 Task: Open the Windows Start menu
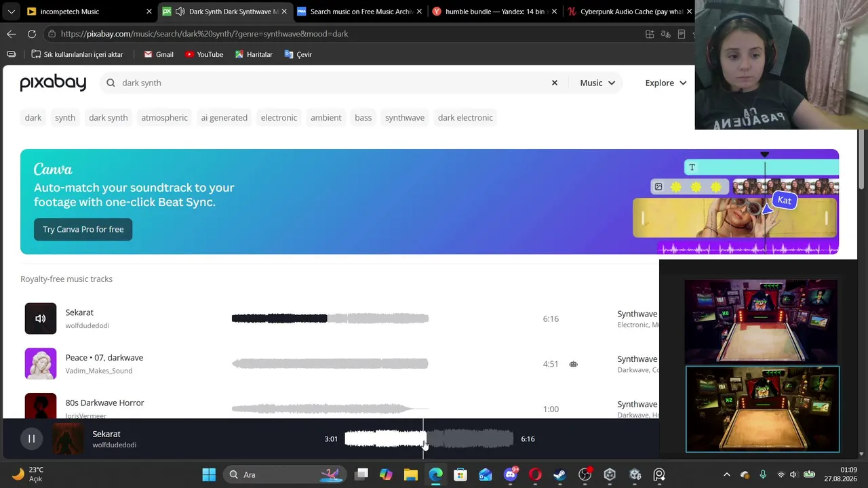point(209,474)
